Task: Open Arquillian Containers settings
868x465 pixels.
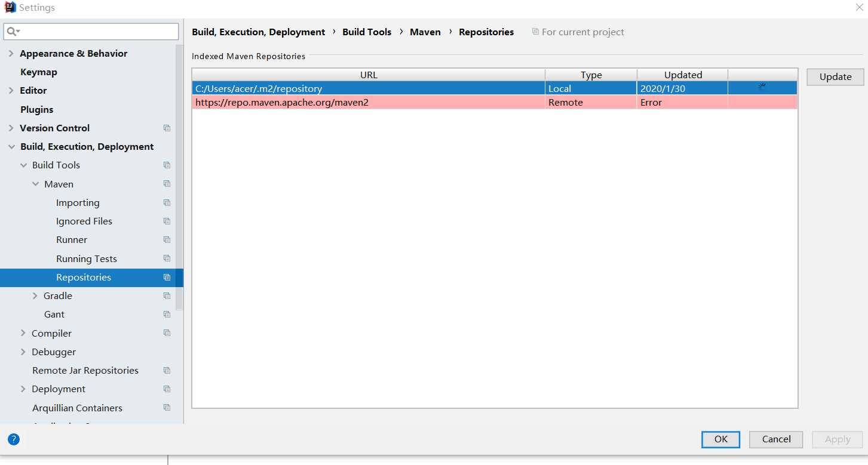Action: pos(78,408)
